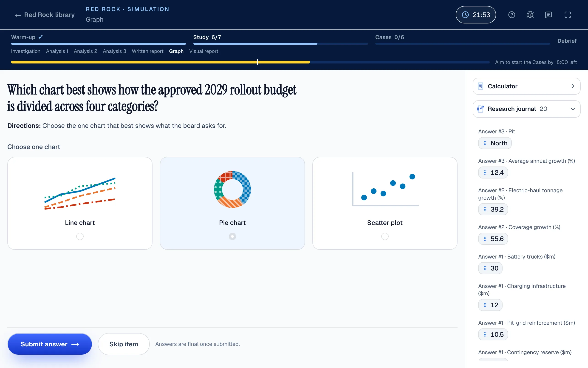
Task: Click the Pie chart donut image
Action: (x=232, y=189)
